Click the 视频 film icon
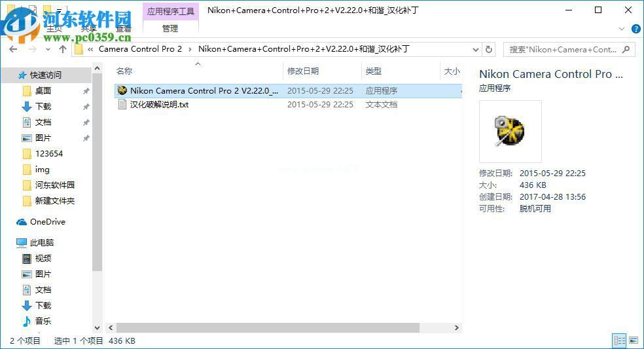644x349 pixels. pos(27,259)
